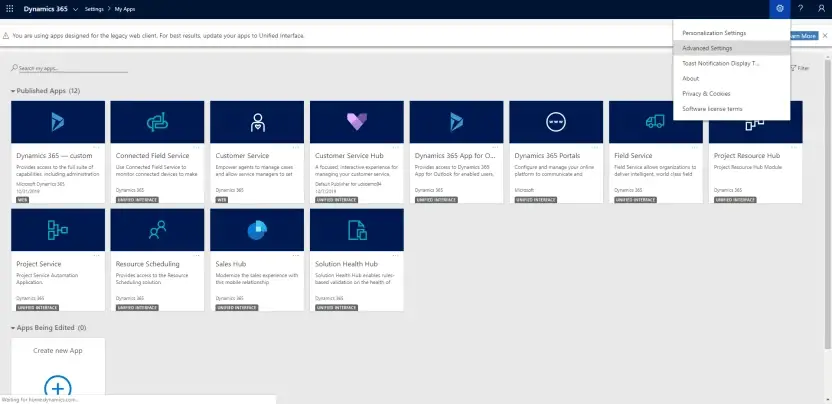This screenshot has width=832, height=404.
Task: Launch the Customer Service app icon
Action: [x=257, y=122]
